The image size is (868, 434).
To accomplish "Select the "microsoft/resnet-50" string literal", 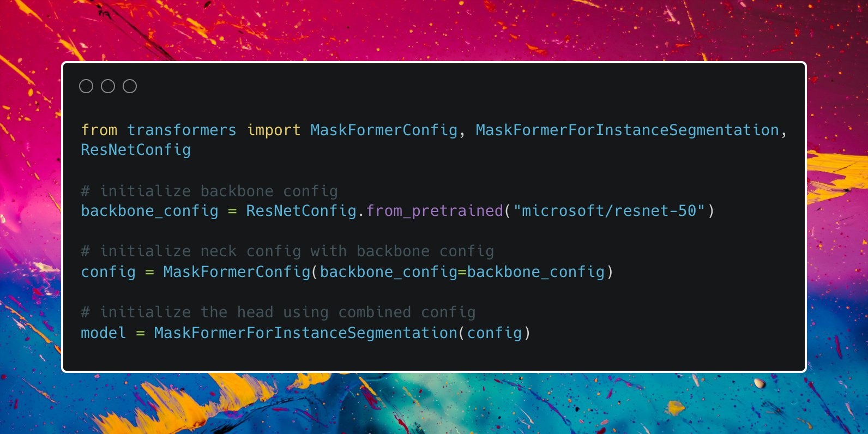I will [x=609, y=211].
